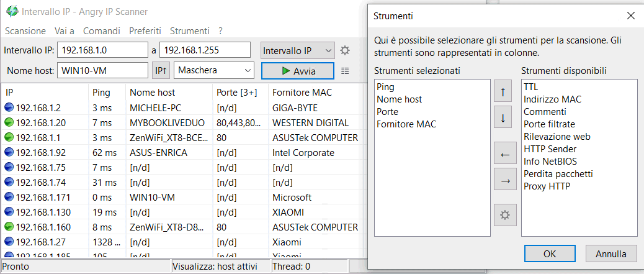
Task: Select Perdita pacchetti in available tools
Action: (558, 173)
